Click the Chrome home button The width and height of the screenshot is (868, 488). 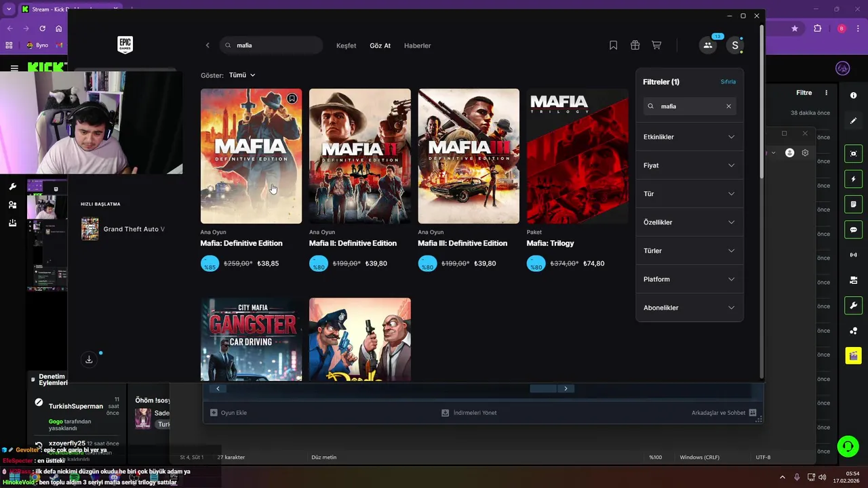59,28
